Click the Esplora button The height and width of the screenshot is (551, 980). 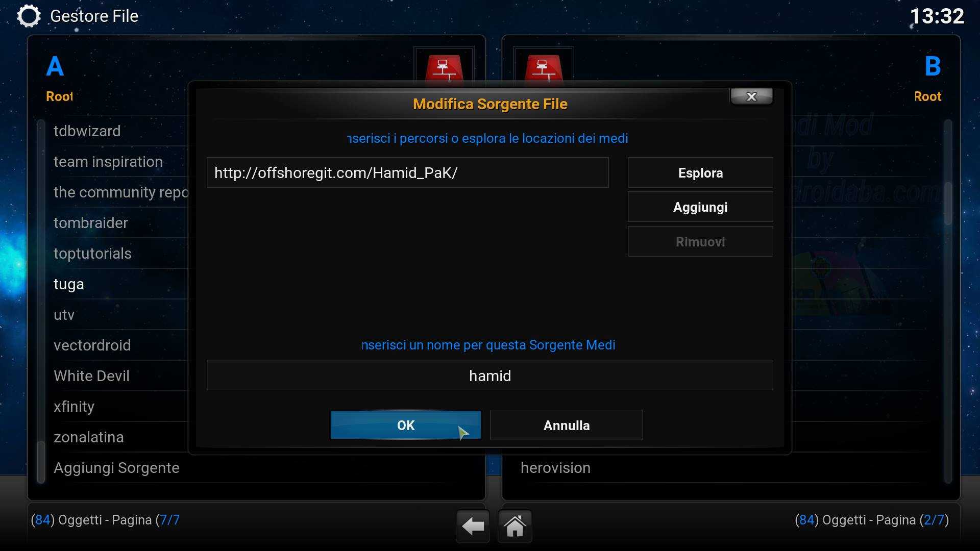pos(700,173)
